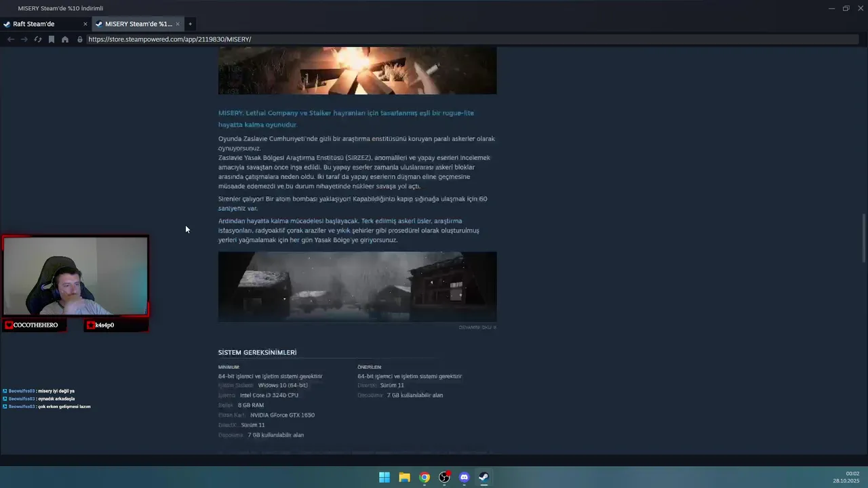The height and width of the screenshot is (488, 868).
Task: Open the home page via house icon
Action: click(65, 39)
